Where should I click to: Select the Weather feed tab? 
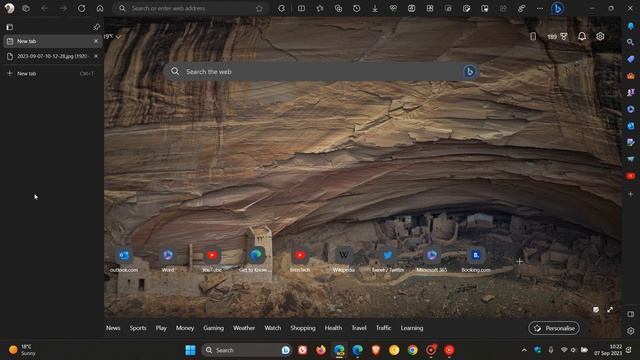(x=244, y=328)
